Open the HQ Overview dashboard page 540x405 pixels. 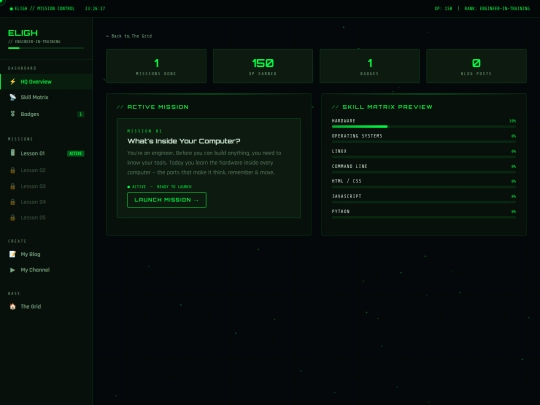coord(46,82)
